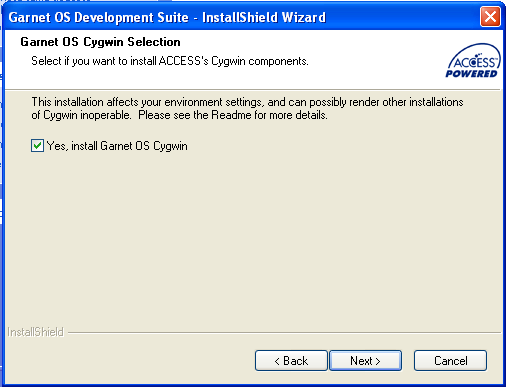The width and height of the screenshot is (506, 387).
Task: Uncheck the Yes, install Garnet OS Cygwin checkbox
Action: pyautogui.click(x=37, y=146)
